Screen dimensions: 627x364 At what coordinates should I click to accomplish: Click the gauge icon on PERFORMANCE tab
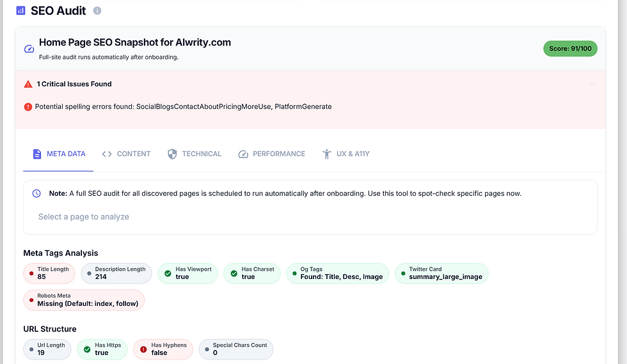(243, 154)
